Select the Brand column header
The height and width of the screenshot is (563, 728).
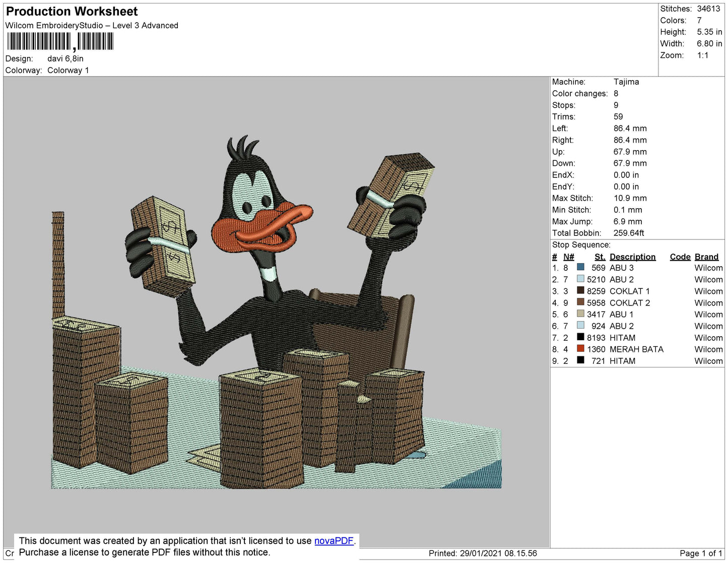(707, 257)
